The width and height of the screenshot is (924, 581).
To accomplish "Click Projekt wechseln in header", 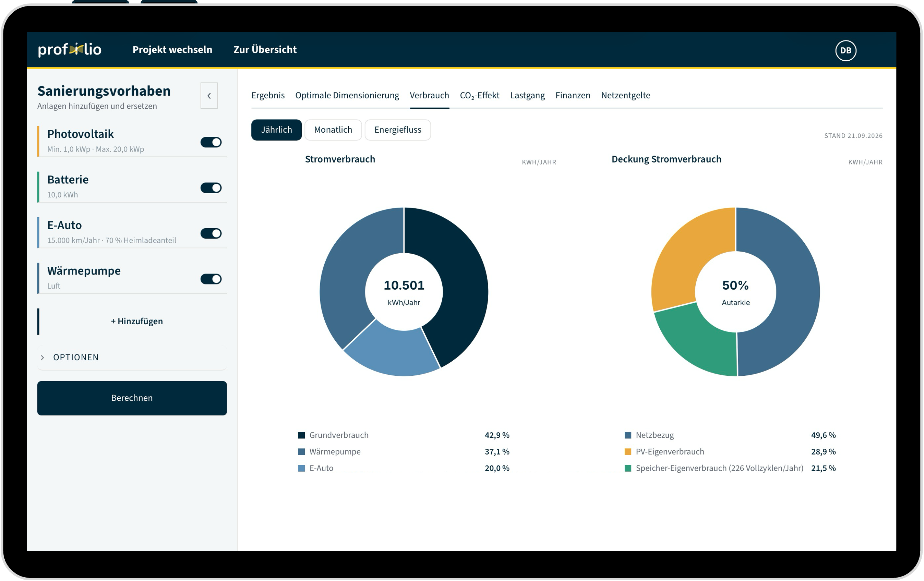I will tap(172, 49).
